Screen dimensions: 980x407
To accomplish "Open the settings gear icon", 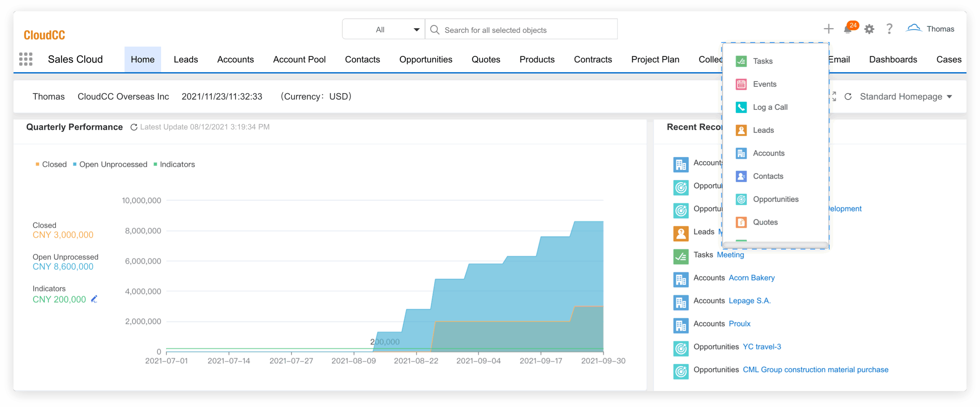I will 869,29.
